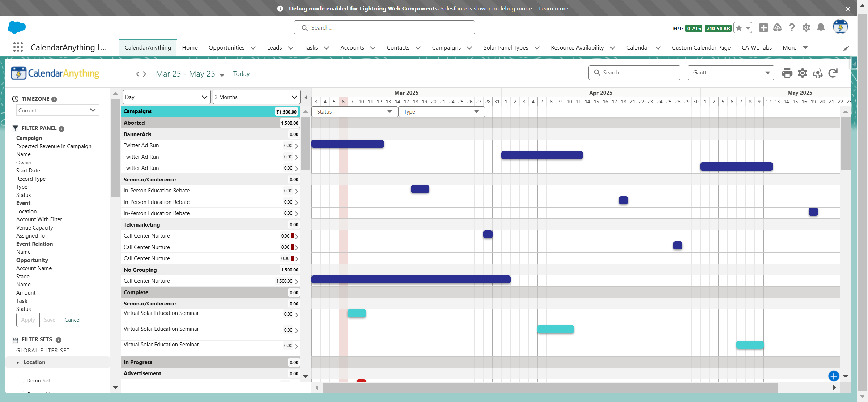Open CalendarAnything settings gear

point(803,73)
